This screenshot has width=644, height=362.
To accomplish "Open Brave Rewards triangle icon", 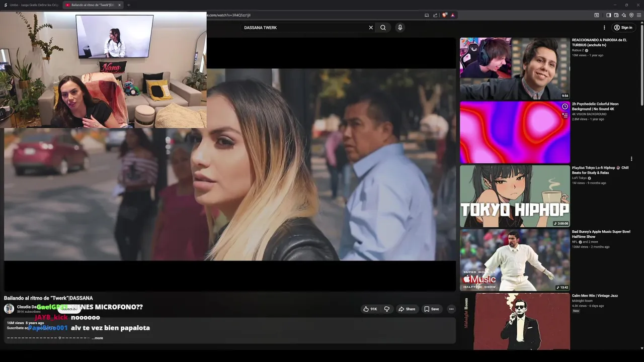I will (x=453, y=15).
